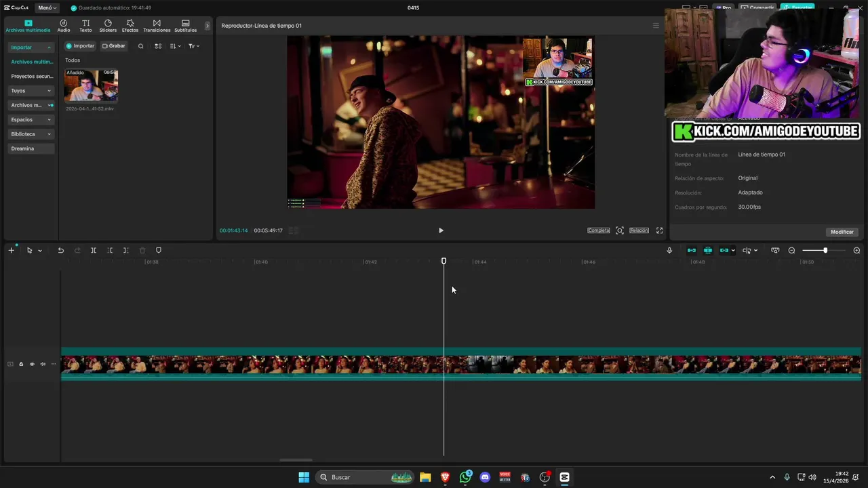Hide the main track with eye icon
The image size is (868, 488).
tap(32, 364)
